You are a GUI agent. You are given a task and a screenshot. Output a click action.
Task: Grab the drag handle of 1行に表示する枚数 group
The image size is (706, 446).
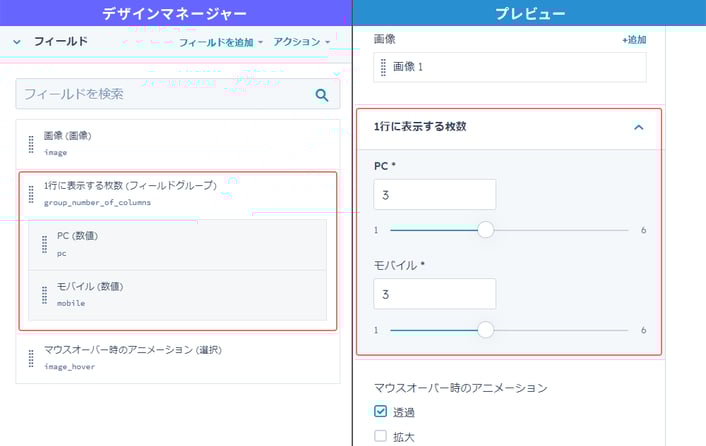coord(31,194)
